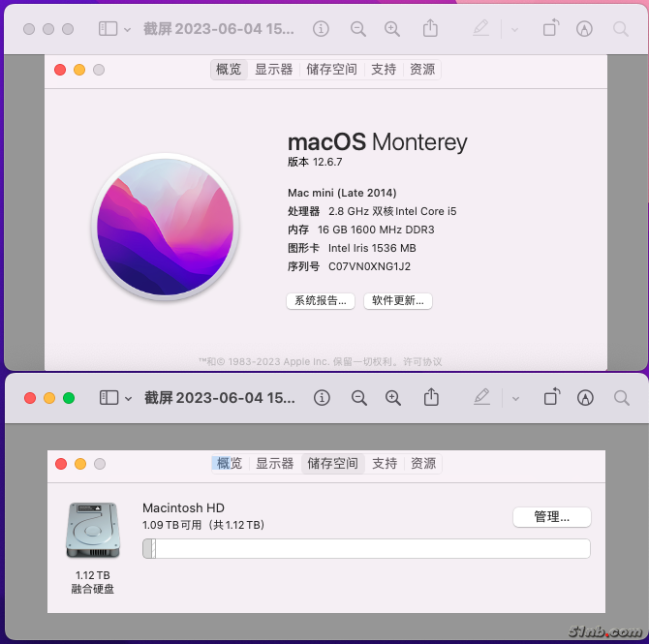Zoom in in top Preview window

pos(392,29)
